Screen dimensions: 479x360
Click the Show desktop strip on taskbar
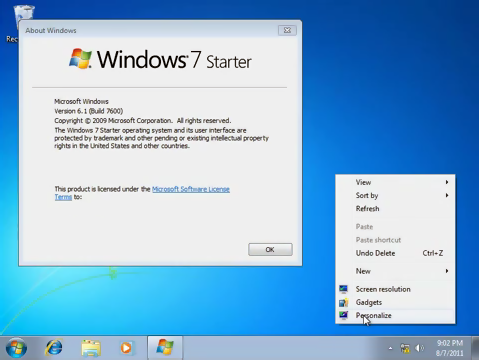475,348
